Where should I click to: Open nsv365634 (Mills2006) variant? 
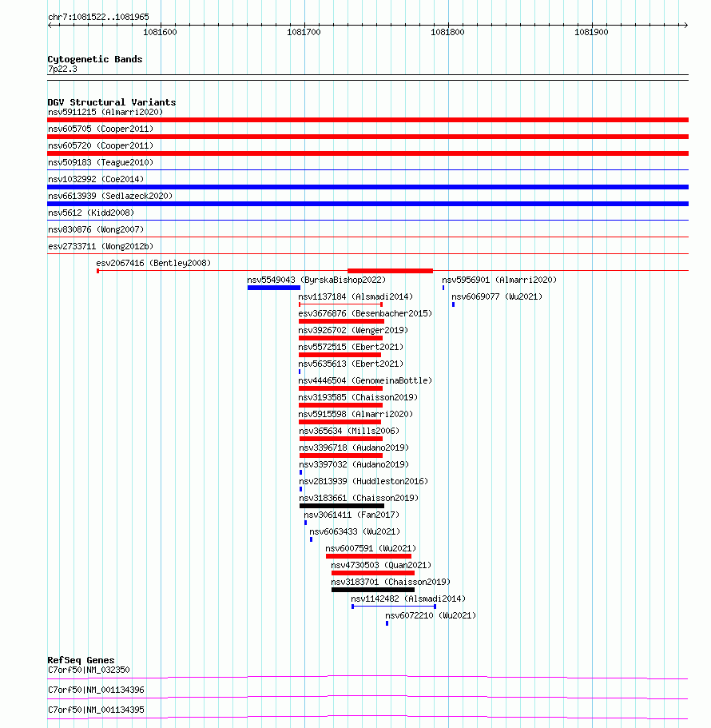click(349, 431)
